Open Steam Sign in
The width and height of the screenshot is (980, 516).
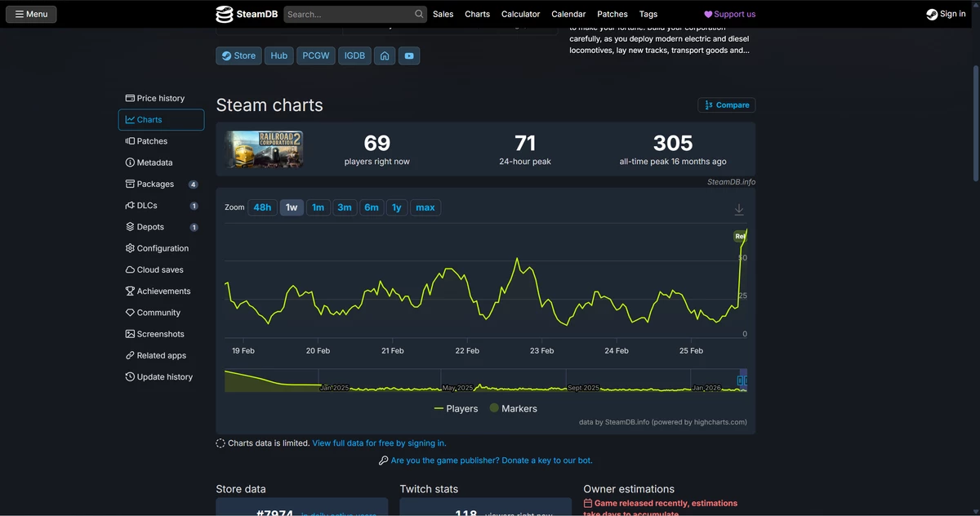pyautogui.click(x=946, y=14)
